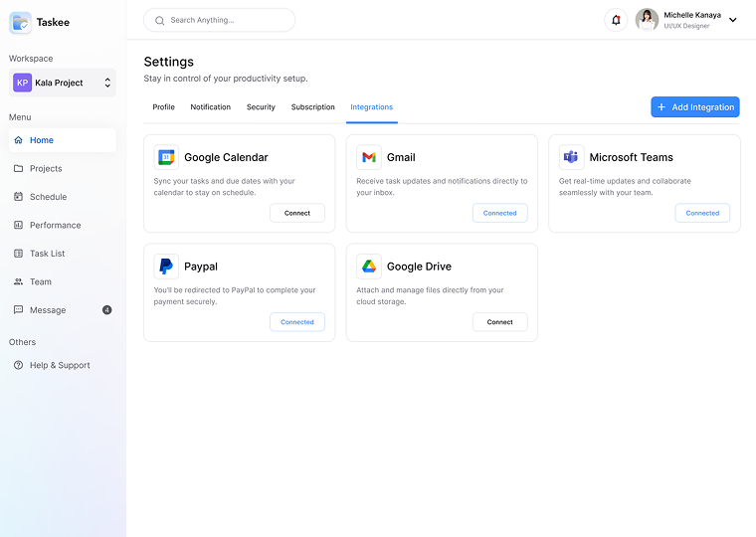
Task: Click the Google Drive card title
Action: [419, 267]
